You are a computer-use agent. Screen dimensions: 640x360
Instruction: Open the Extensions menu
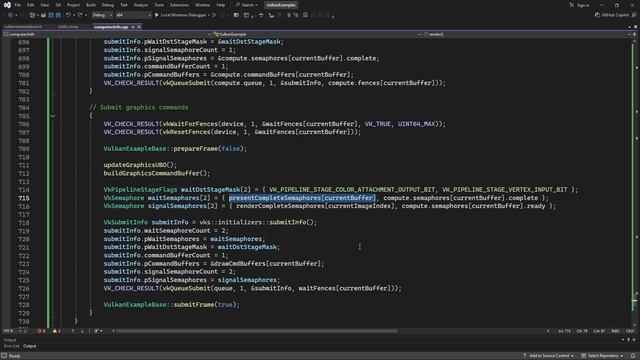tap(179, 5)
